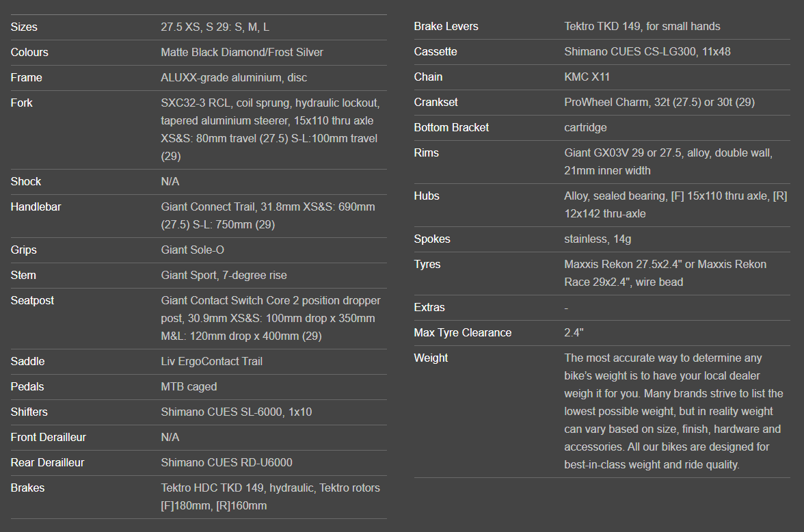The width and height of the screenshot is (804, 532).
Task: Click the Seatpost row label
Action: pyautogui.click(x=32, y=301)
